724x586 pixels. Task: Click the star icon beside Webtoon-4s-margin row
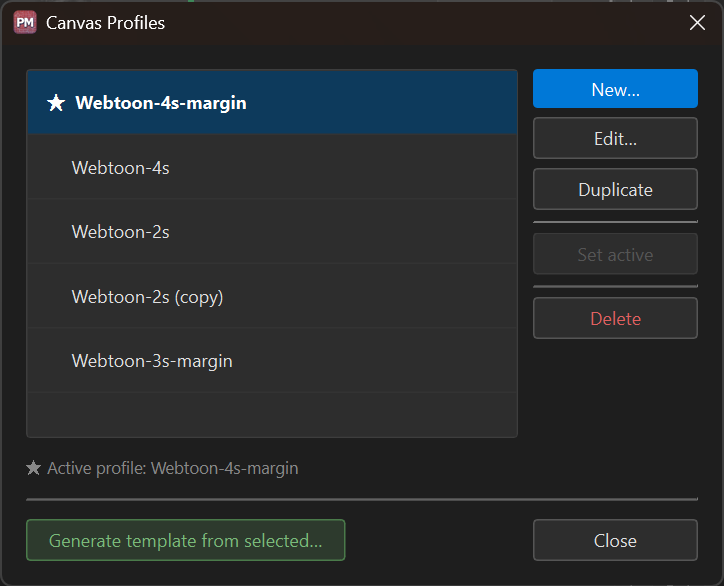pos(56,103)
